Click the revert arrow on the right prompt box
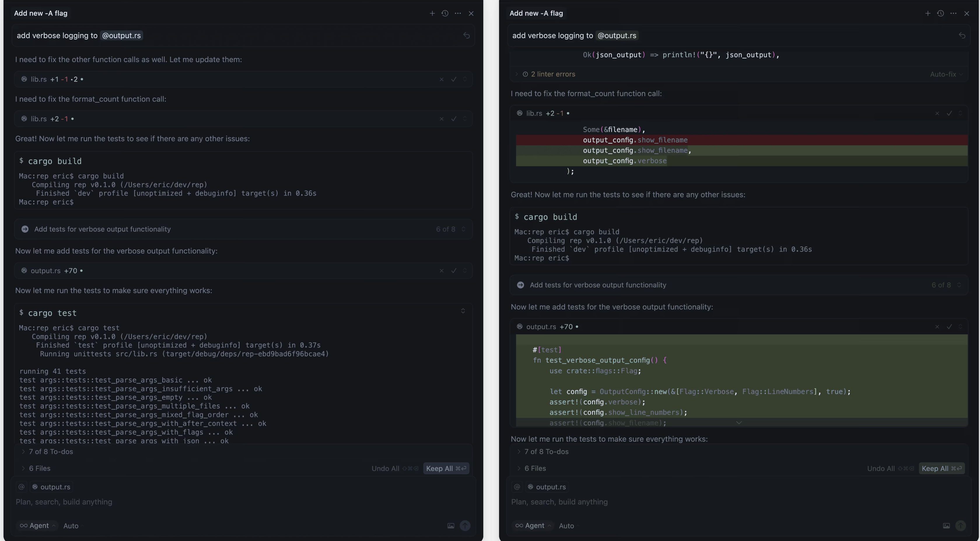The height and width of the screenshot is (541, 980). [962, 35]
